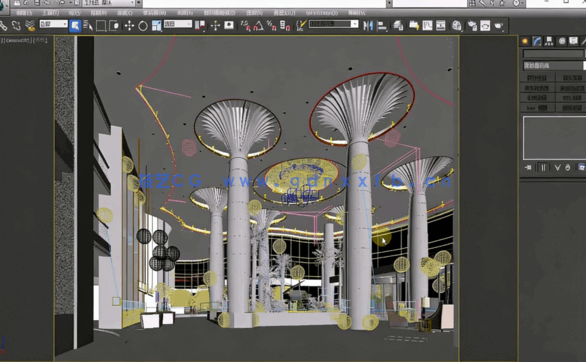
Task: Click the Use Pivot Point Center flyout
Action: click(200, 25)
